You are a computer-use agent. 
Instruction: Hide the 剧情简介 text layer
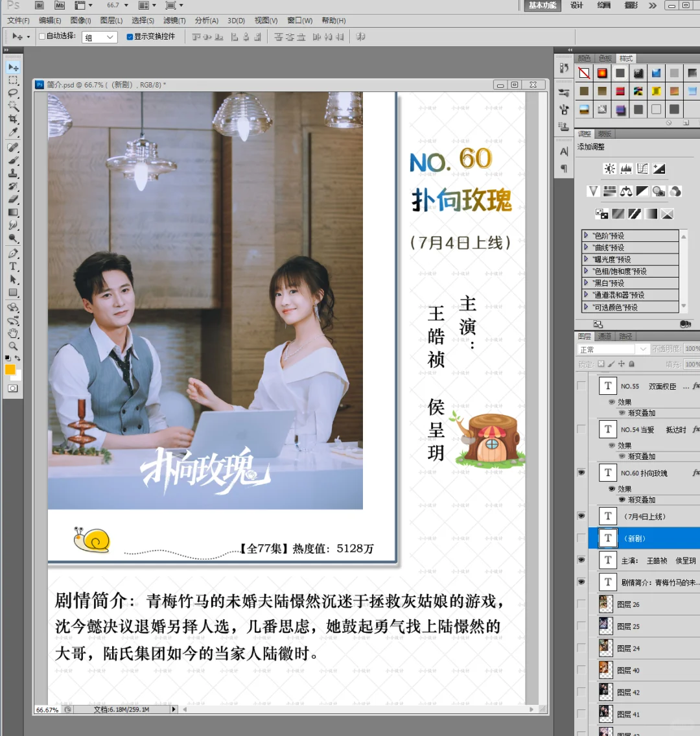pyautogui.click(x=581, y=582)
